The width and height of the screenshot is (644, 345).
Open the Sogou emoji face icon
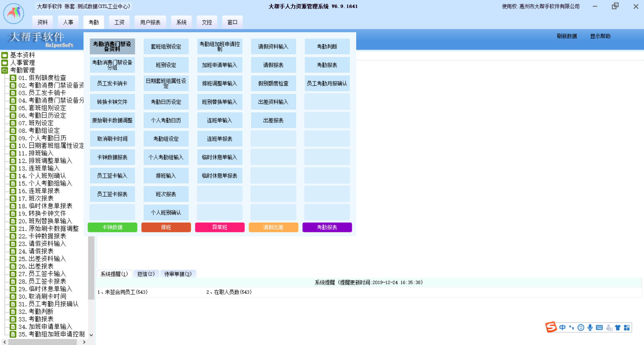(581, 328)
